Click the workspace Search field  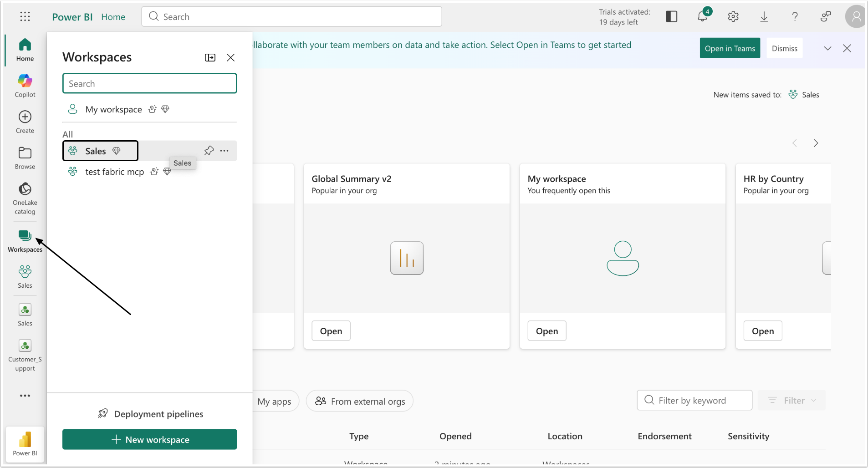150,84
